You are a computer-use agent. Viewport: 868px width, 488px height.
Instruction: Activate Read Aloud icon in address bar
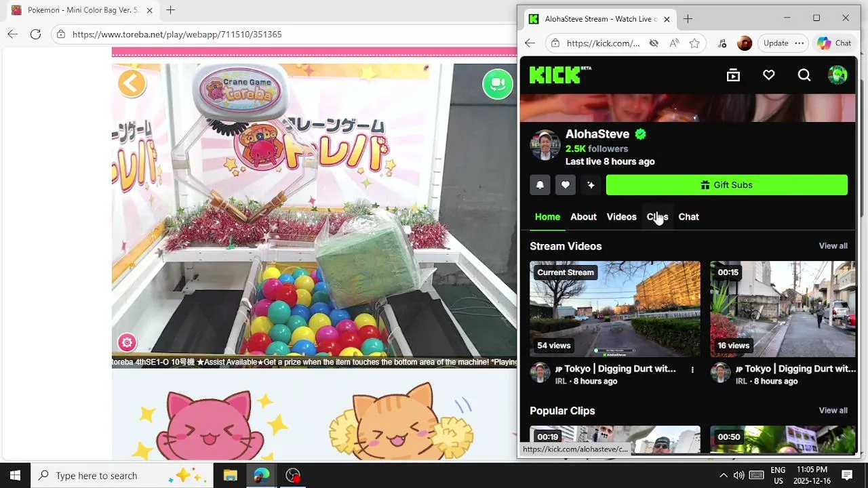tap(674, 43)
